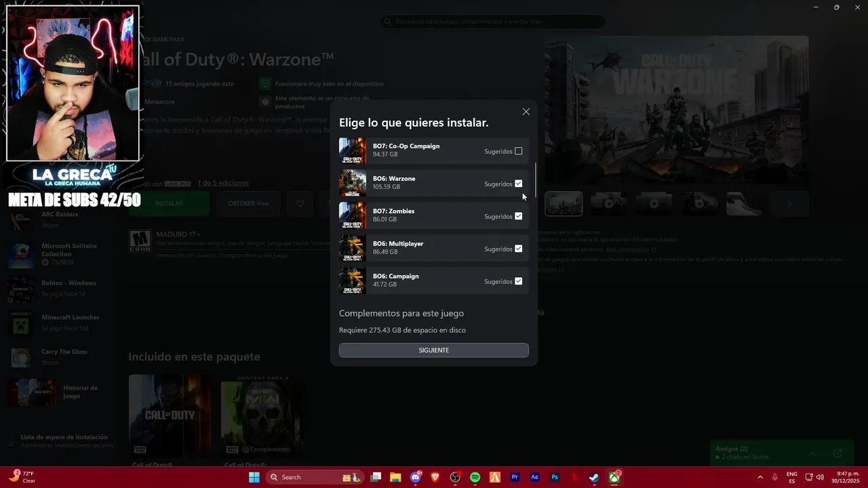Image resolution: width=868 pixels, height=488 pixels.
Task: Click the Minecraft Launcher sidebar icon
Action: point(20,323)
